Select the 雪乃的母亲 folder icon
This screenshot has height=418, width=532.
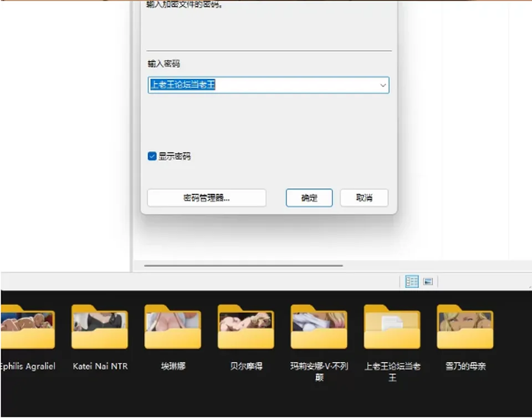[465, 327]
